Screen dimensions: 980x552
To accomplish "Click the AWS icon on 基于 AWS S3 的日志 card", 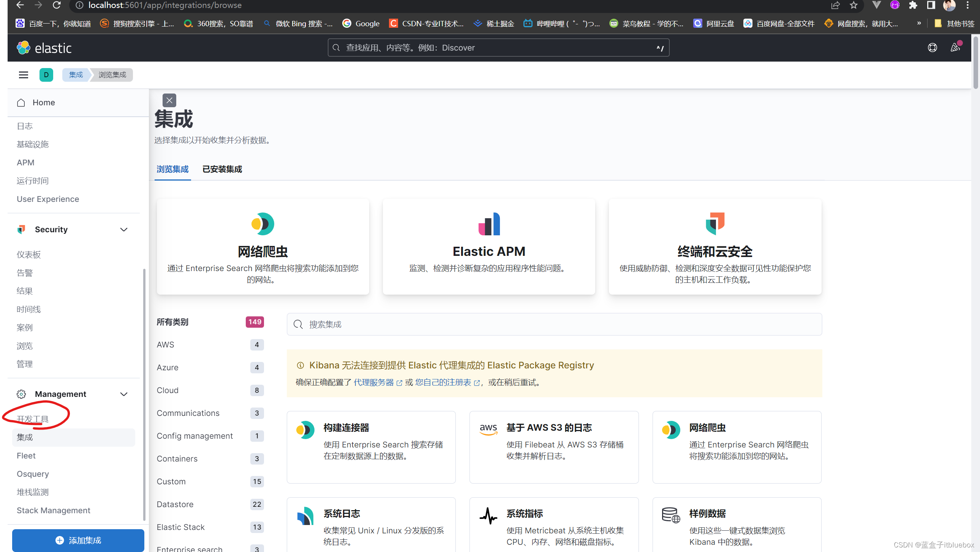I will 488,429.
